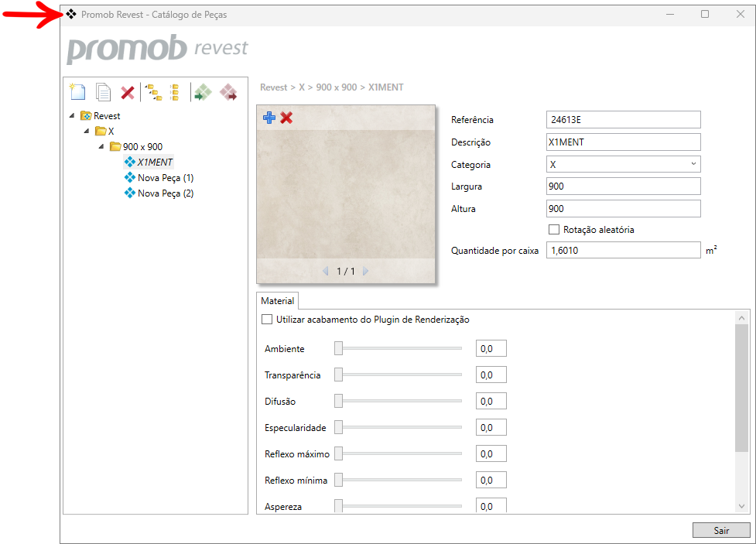The width and height of the screenshot is (756, 544).
Task: Remove image with red X above preview
Action: [x=286, y=118]
